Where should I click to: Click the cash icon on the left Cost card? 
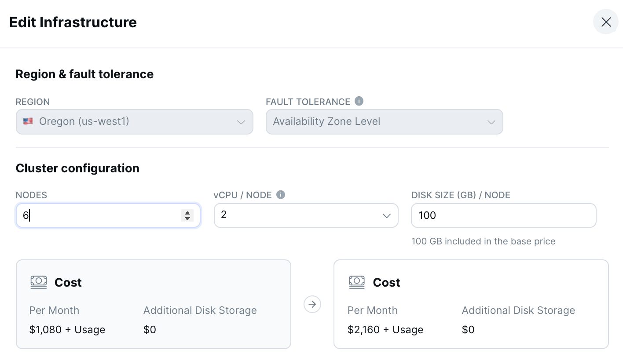pyautogui.click(x=38, y=282)
